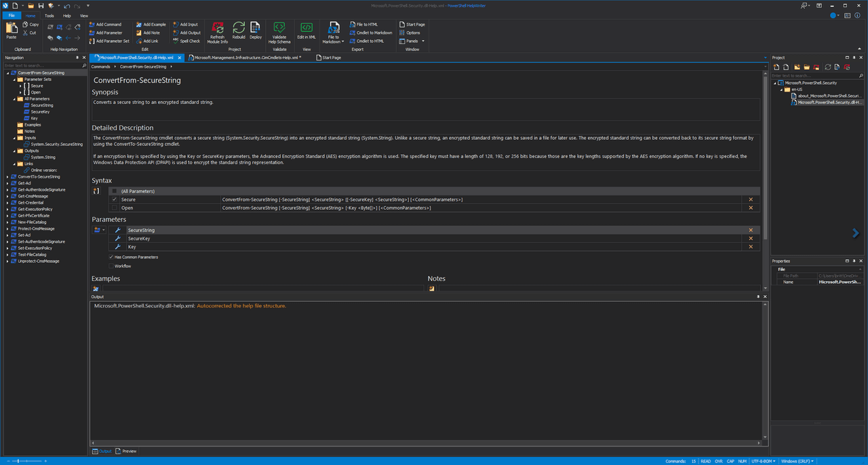Image resolution: width=868 pixels, height=465 pixels.
Task: Select Set-ExecutionPolicy in Navigation tree
Action: [x=35, y=248]
